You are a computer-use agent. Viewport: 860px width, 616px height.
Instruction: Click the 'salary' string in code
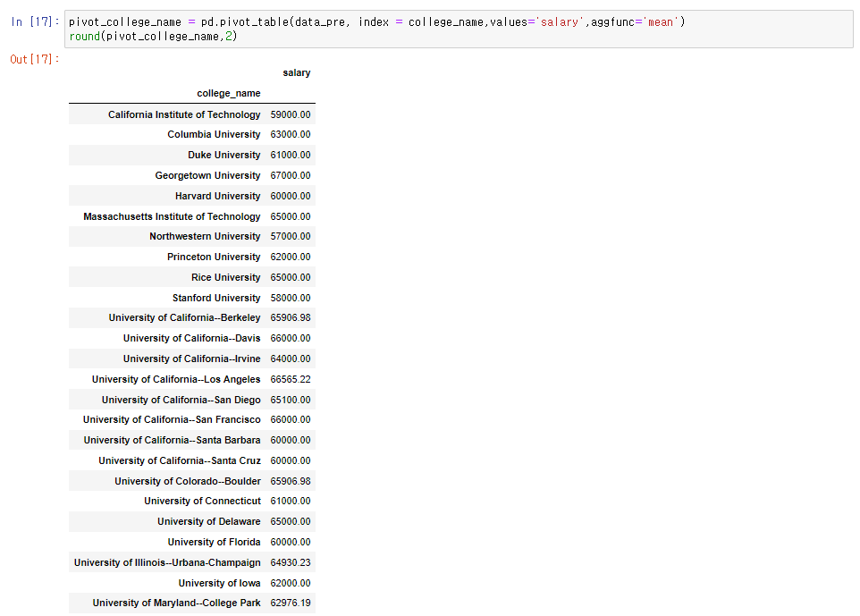(x=560, y=22)
